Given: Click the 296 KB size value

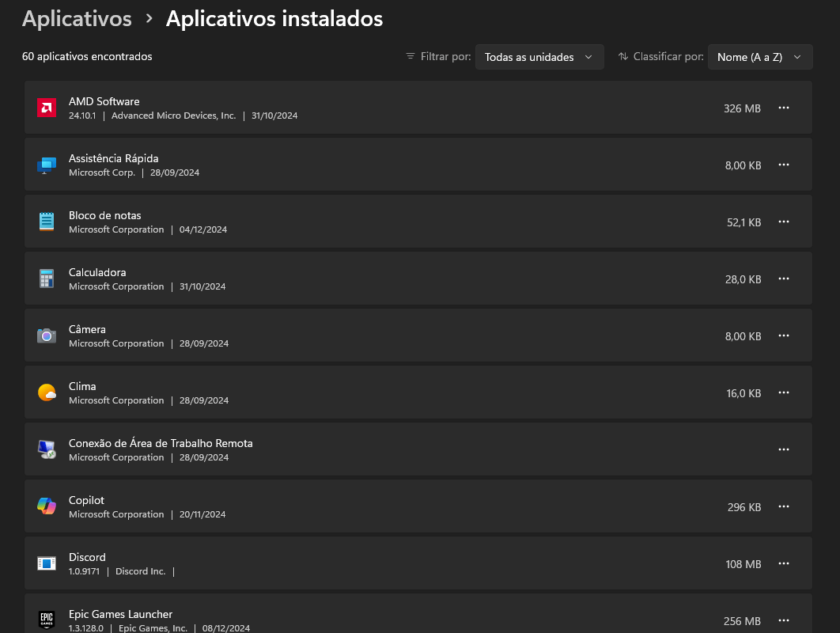Looking at the screenshot, I should 744,507.
